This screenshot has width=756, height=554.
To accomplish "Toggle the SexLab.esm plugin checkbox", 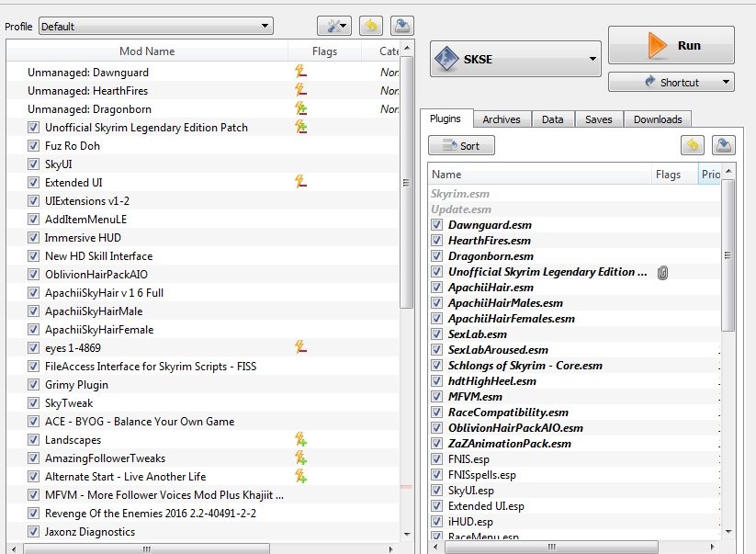I will click(437, 334).
